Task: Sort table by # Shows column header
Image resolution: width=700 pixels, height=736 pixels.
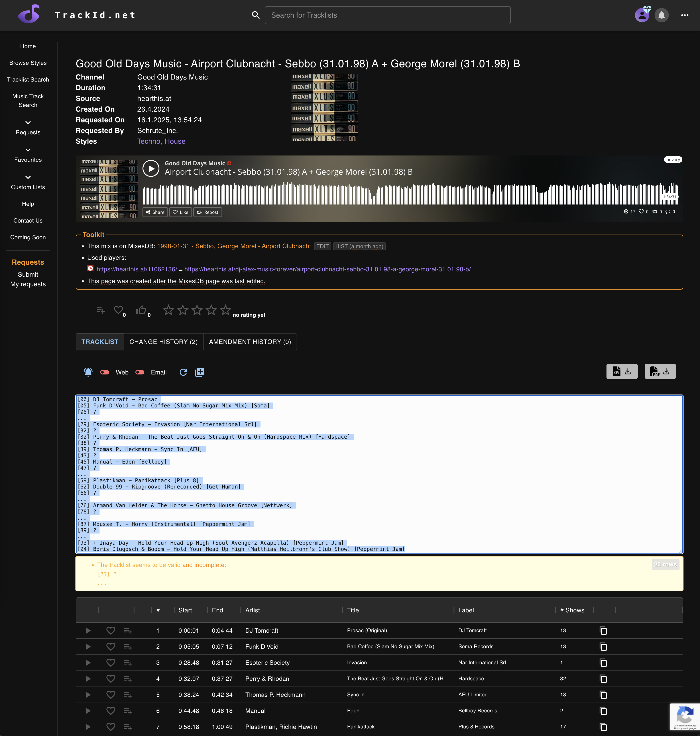Action: click(572, 610)
